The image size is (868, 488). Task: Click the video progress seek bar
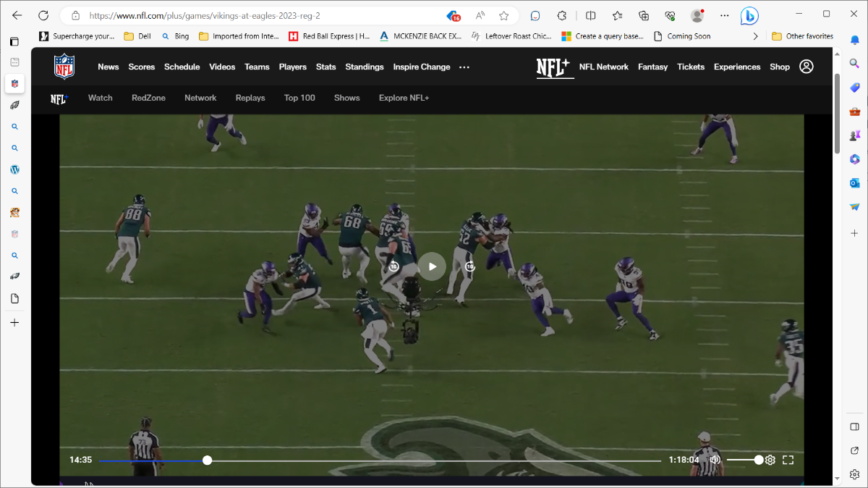pyautogui.click(x=379, y=460)
